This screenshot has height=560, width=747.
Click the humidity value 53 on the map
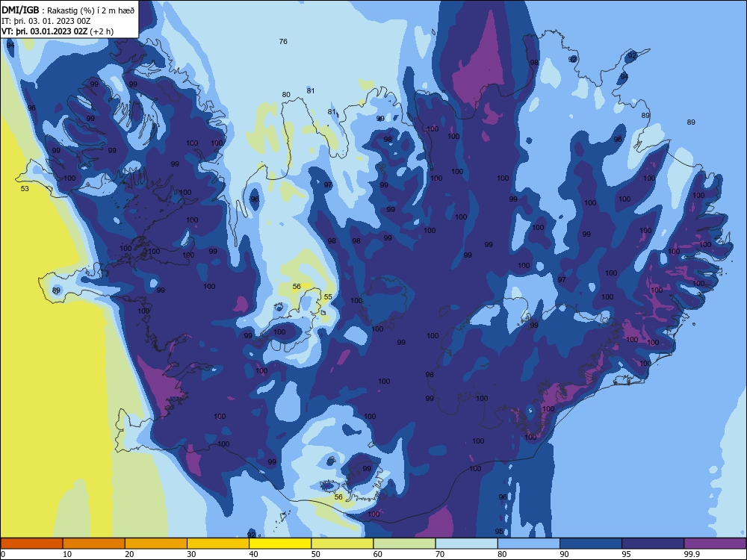tap(25, 189)
